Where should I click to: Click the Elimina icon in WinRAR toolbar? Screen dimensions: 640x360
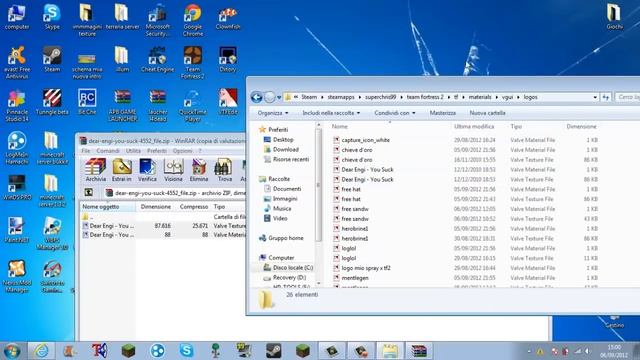199,170
